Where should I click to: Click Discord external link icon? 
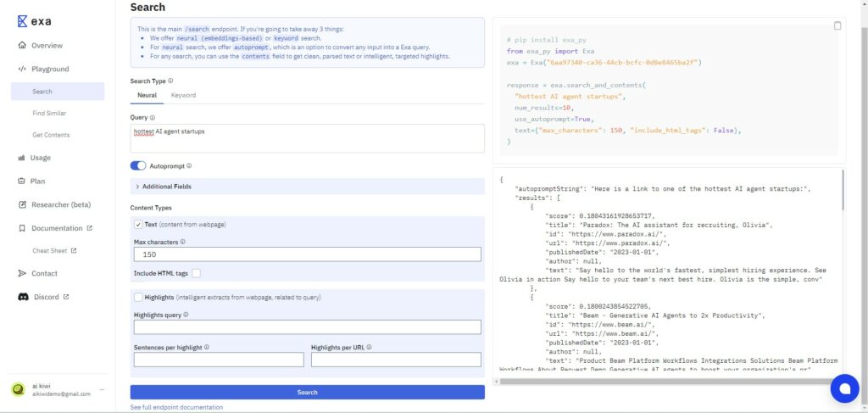[66, 297]
